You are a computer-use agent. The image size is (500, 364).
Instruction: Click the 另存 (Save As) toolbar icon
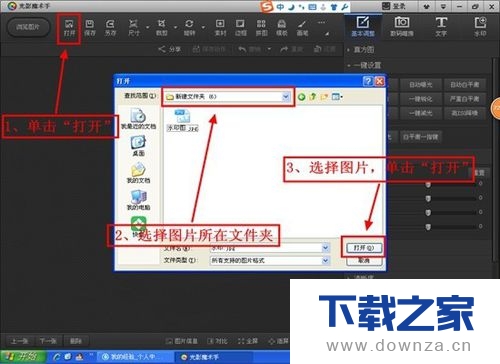pos(110,28)
